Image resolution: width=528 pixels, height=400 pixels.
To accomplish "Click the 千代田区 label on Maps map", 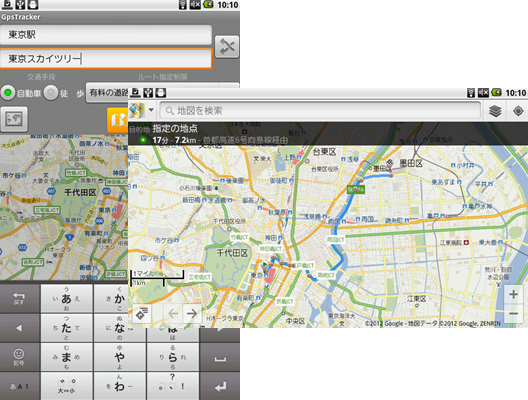I will tap(232, 253).
